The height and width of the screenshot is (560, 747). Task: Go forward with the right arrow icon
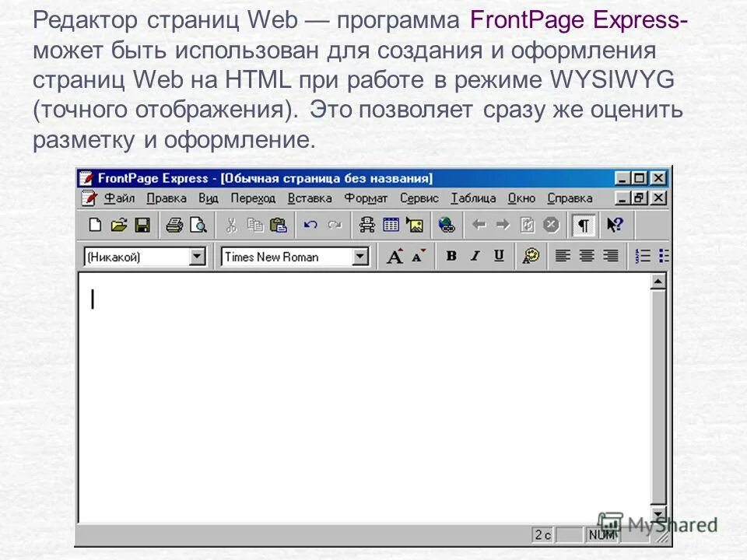[503, 224]
